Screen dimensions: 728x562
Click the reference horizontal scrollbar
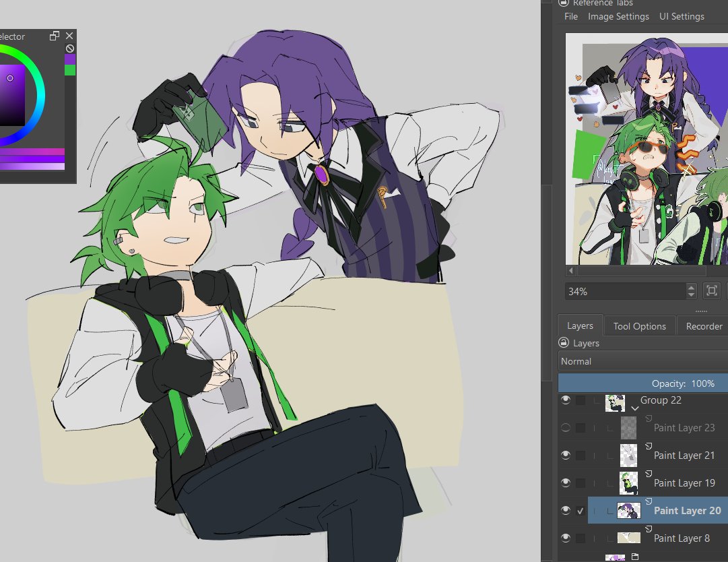pyautogui.click(x=640, y=270)
